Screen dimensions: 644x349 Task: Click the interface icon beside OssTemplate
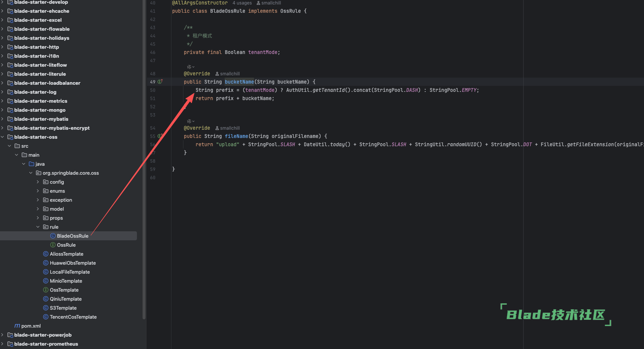pos(46,290)
